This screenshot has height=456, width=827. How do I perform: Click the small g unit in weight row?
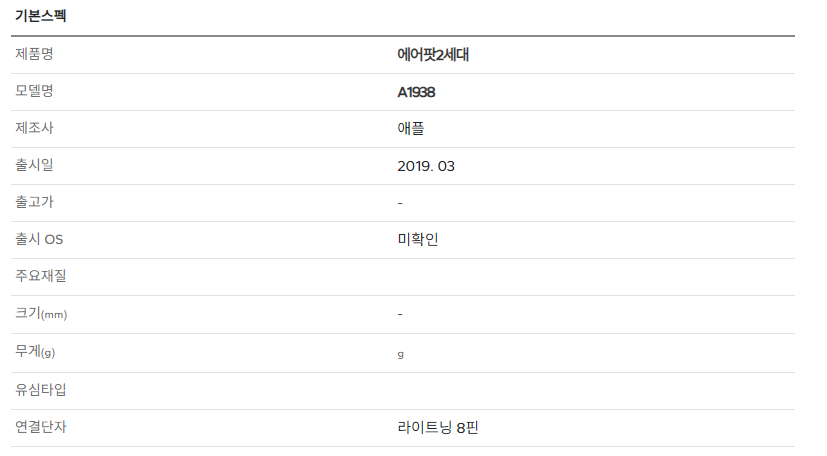pyautogui.click(x=400, y=354)
